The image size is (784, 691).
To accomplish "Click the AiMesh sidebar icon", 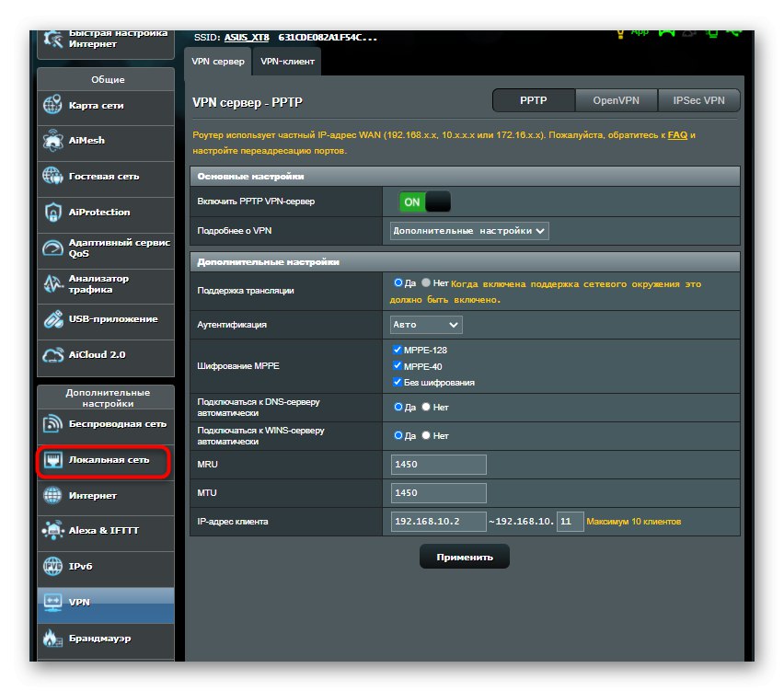I will pos(52,141).
